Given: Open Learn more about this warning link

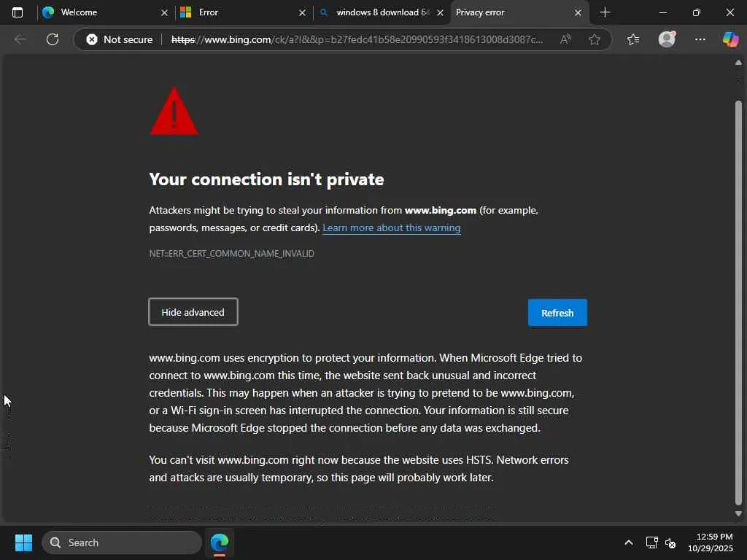Looking at the screenshot, I should pos(391,227).
